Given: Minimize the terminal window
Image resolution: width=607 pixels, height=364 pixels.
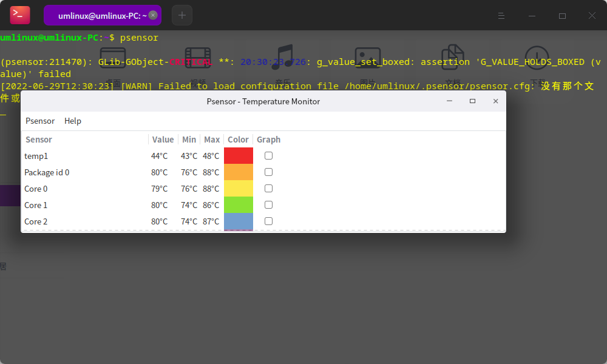Looking at the screenshot, I should coord(532,16).
